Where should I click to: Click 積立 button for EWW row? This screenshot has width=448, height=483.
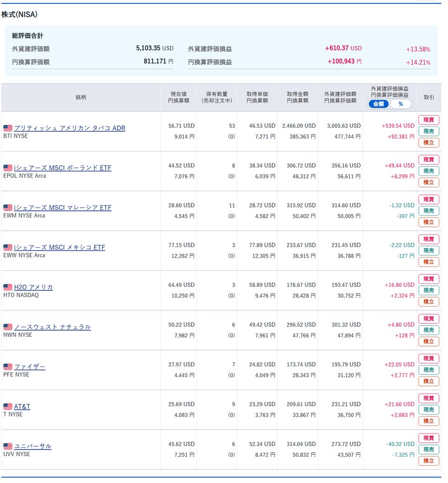pos(429,262)
